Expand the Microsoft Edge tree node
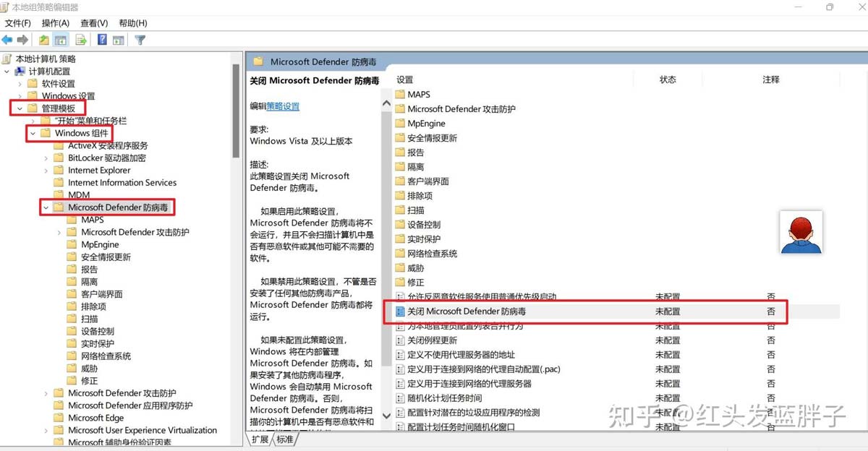This screenshot has width=868, height=451. pos(48,417)
